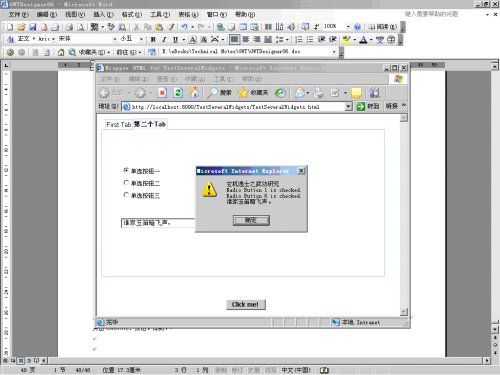Screen dimensions: 500x375
Task: Click the New blank document icon
Action: click(x=10, y=27)
